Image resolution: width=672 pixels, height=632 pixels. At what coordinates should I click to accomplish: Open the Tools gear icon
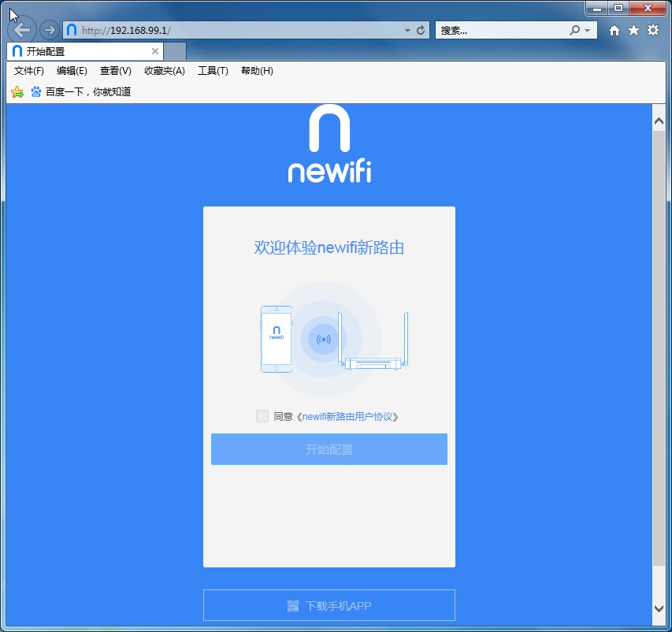[653, 30]
